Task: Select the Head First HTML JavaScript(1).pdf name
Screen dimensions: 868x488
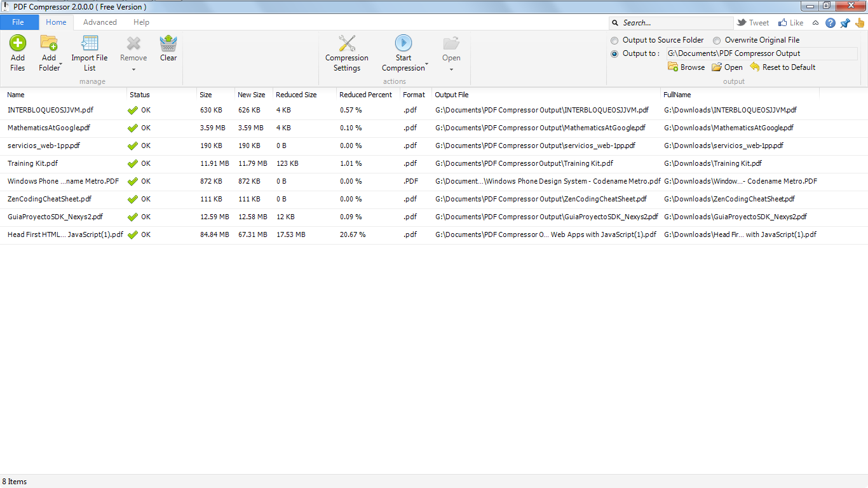Action: coord(65,234)
